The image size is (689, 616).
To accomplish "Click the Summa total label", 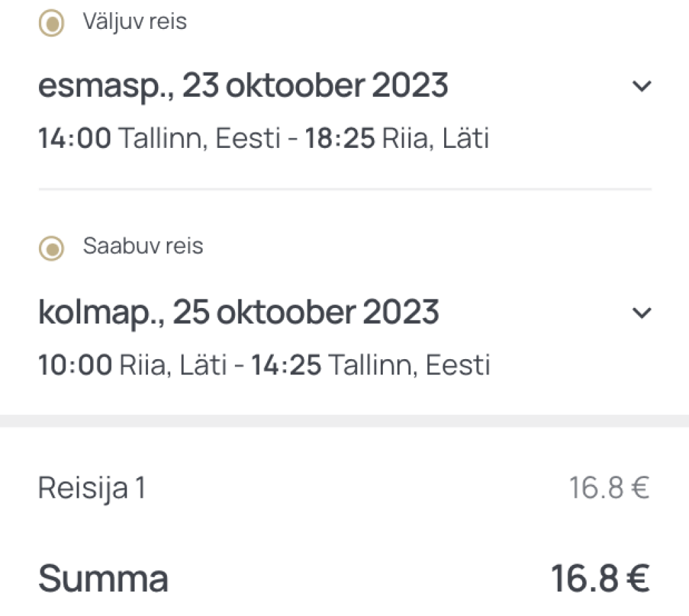I will (x=103, y=579).
